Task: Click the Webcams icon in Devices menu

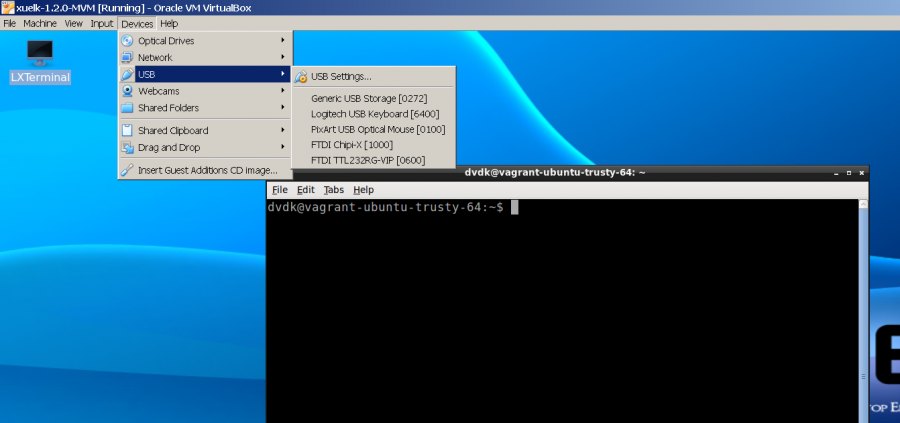Action: pyautogui.click(x=127, y=91)
